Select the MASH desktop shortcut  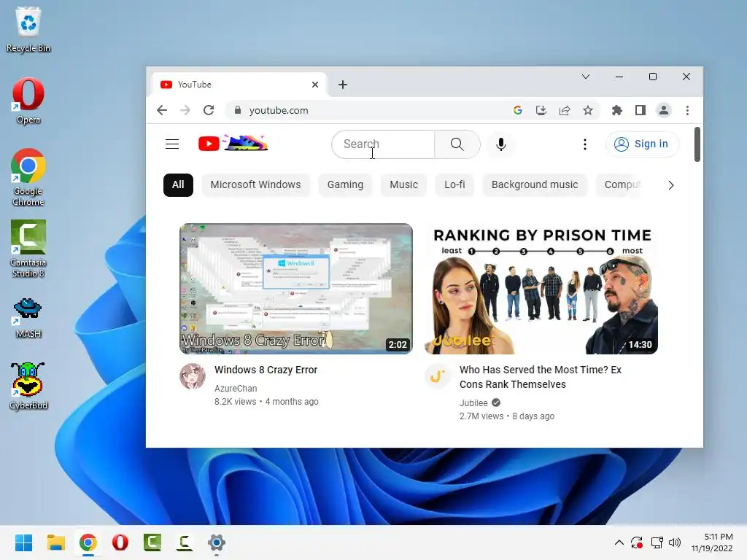point(28,318)
